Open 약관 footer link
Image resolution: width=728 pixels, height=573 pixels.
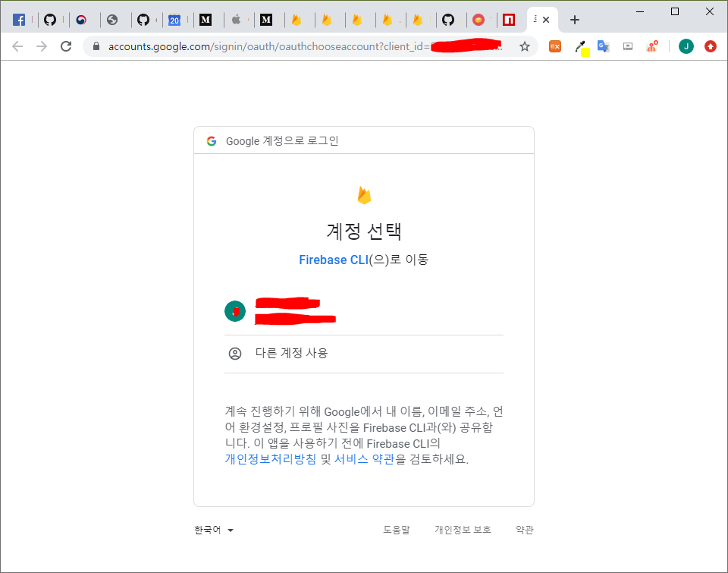[x=525, y=530]
